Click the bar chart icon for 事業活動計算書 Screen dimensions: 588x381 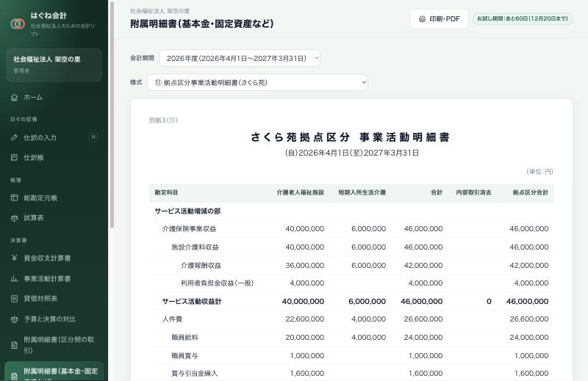[x=14, y=278]
